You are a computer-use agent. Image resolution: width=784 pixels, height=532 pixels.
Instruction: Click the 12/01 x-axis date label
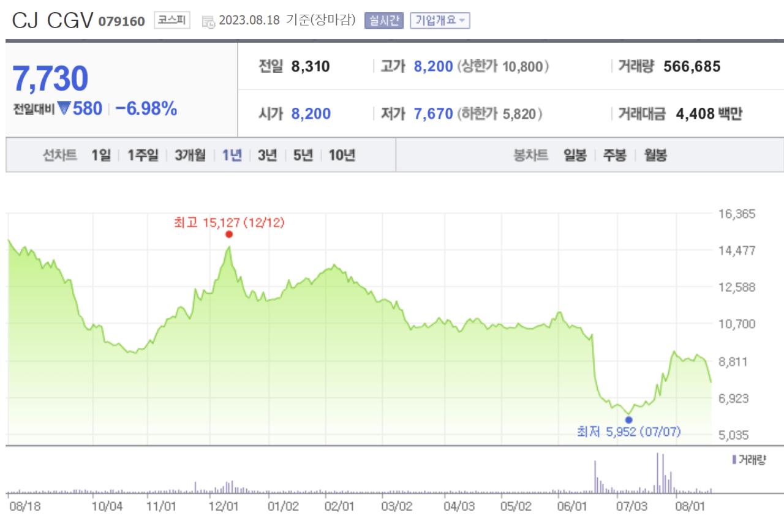224,507
